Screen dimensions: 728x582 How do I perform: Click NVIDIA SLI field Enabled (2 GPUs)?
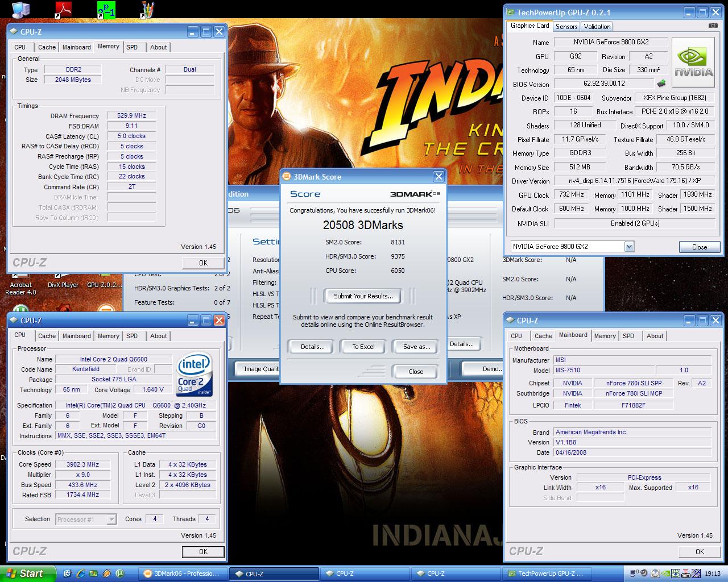[x=635, y=223]
